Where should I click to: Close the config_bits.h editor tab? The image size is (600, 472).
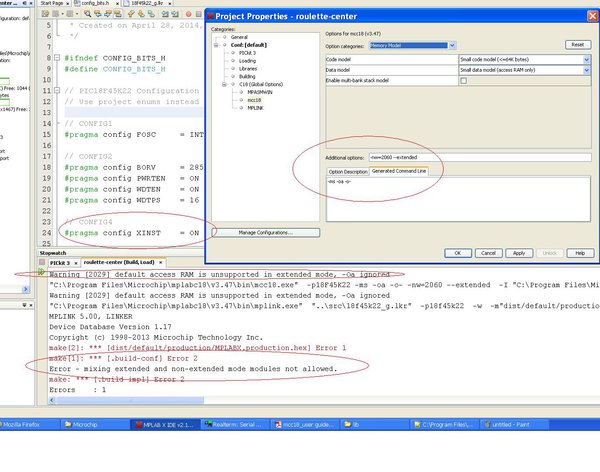pyautogui.click(x=117, y=3)
